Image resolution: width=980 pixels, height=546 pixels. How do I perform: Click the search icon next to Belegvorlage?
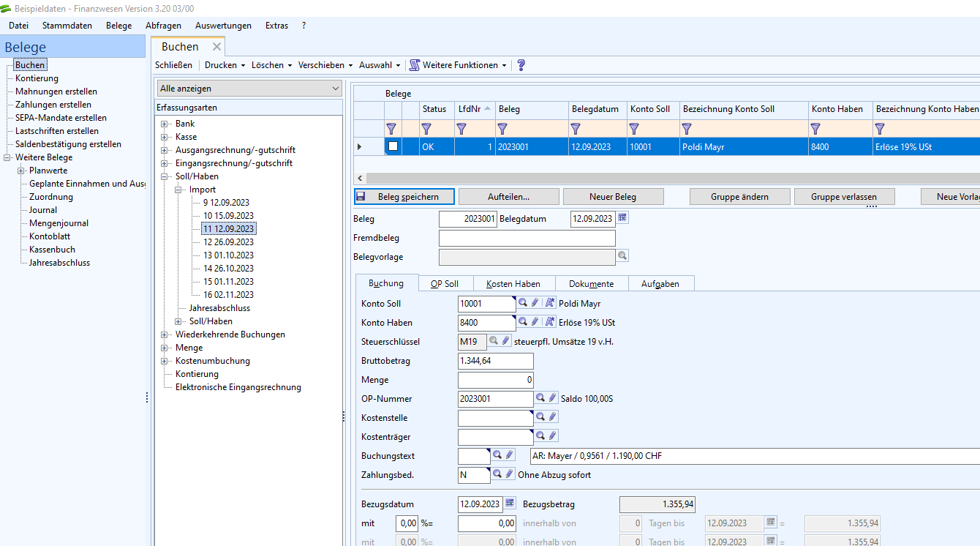point(622,256)
